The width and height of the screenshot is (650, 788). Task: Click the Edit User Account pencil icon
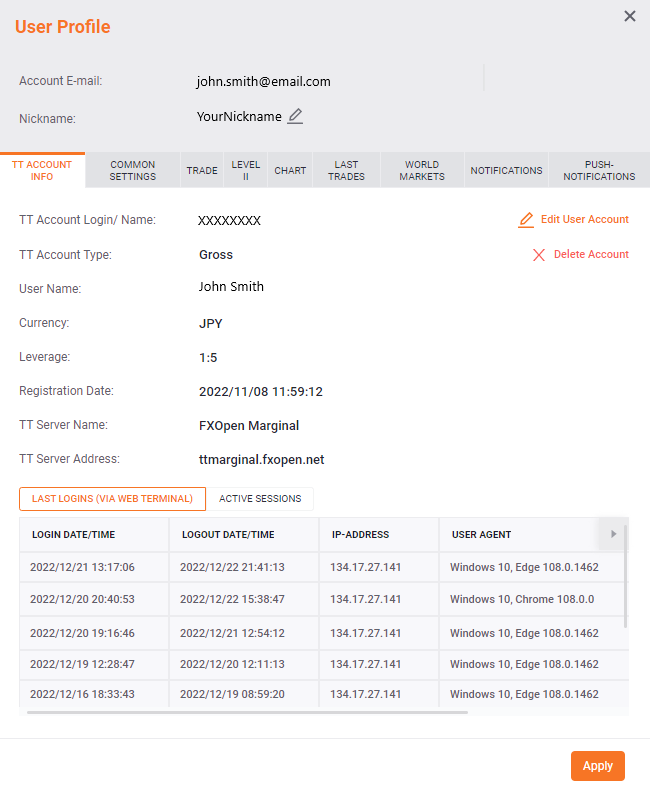point(526,220)
